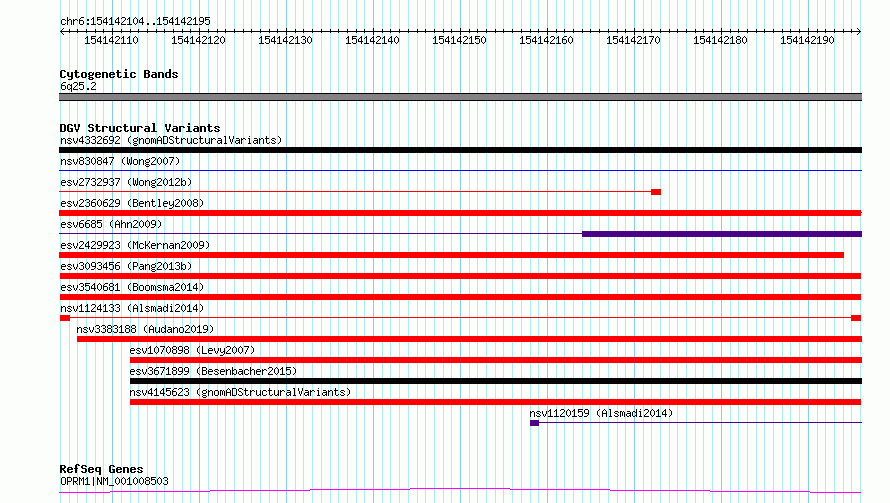Click the 6q25.2 band label
Screen dimensions: 890x503
pos(78,86)
